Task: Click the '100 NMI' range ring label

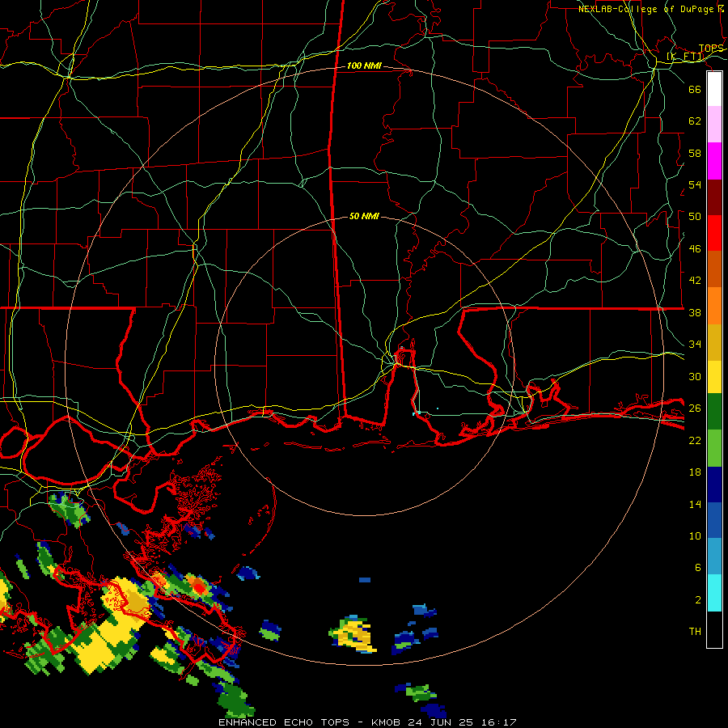Action: point(364,66)
